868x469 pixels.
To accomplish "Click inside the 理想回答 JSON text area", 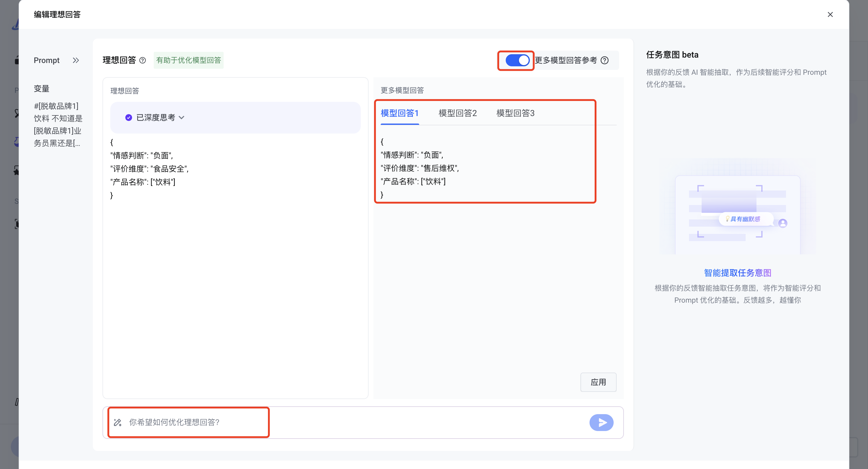I will (235, 269).
